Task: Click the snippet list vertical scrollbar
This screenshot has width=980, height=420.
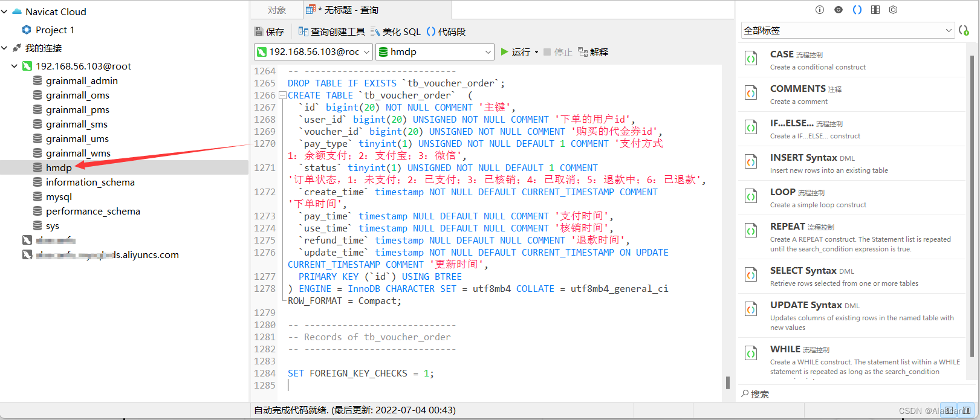Action: [x=972, y=205]
